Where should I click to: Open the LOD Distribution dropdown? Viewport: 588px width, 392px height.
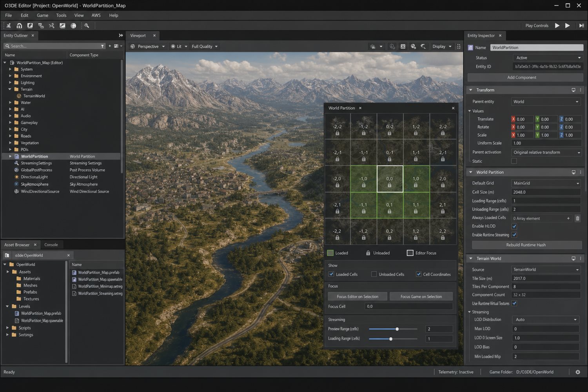tap(546, 319)
